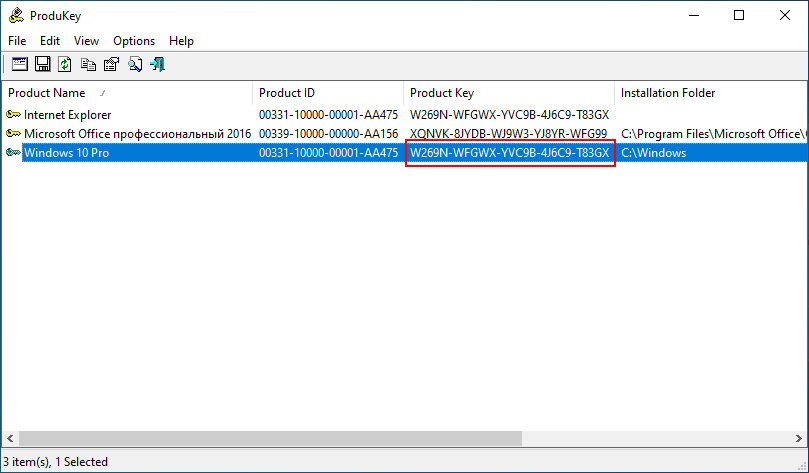This screenshot has height=473, width=809.
Task: Open the Options menu
Action: 134,41
